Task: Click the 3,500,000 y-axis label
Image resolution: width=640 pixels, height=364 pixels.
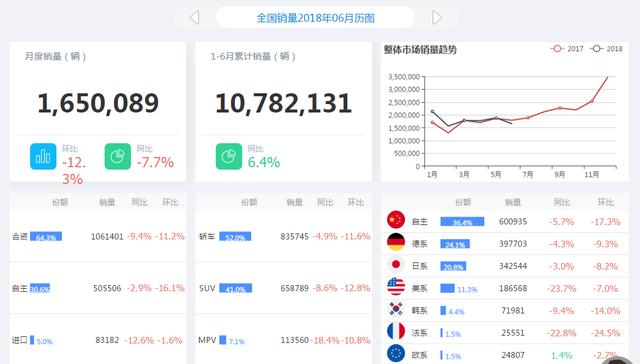Action: point(404,77)
